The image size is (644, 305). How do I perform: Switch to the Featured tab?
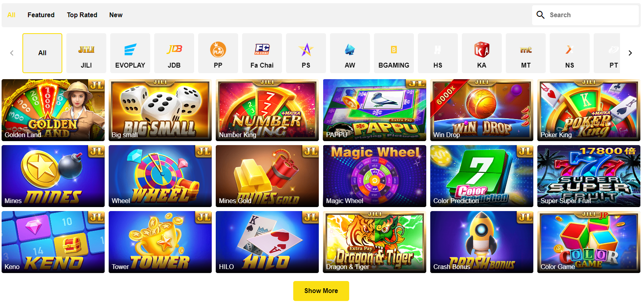click(x=41, y=15)
